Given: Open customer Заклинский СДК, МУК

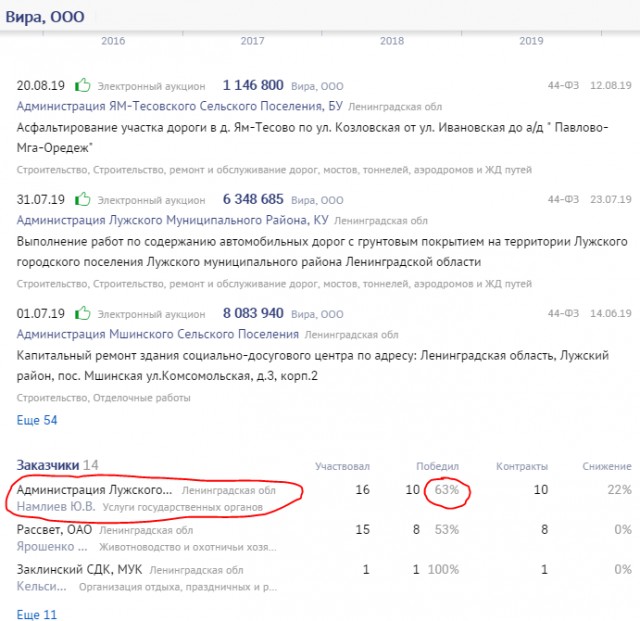Looking at the screenshot, I should [x=79, y=569].
